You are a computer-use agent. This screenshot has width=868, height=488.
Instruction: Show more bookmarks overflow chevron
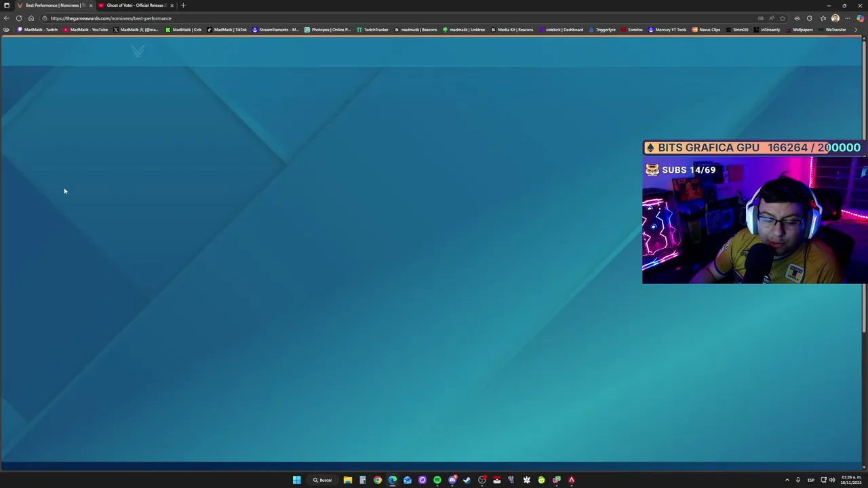[x=856, y=30]
